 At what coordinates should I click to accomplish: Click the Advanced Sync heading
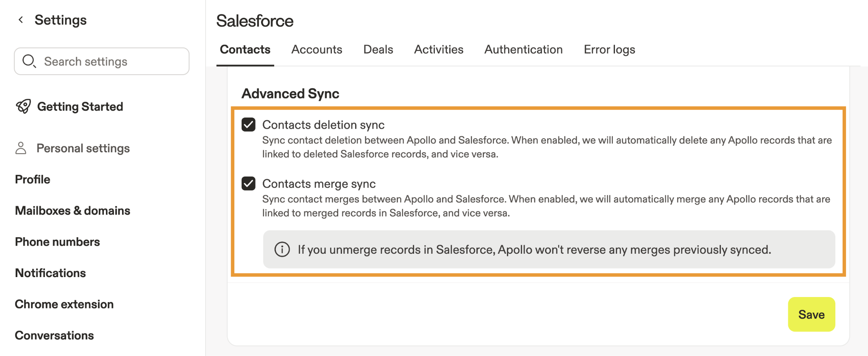tap(290, 93)
